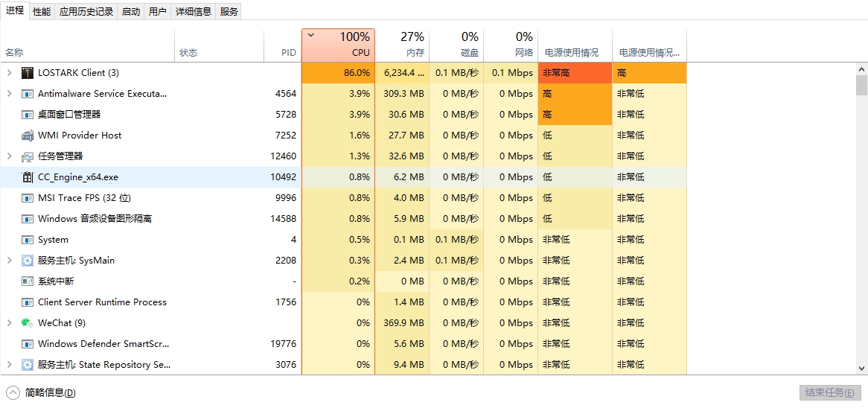
Task: Select the CC_Engine_x64.exe row name
Action: coord(78,177)
